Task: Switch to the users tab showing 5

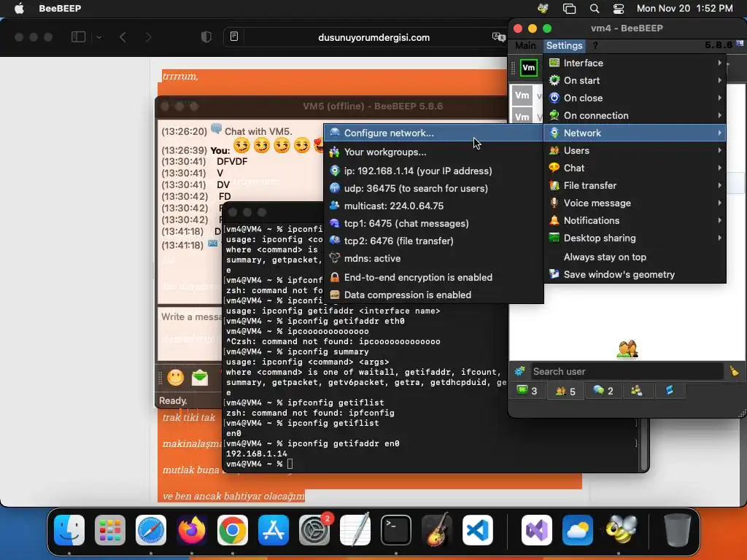Action: 565,391
